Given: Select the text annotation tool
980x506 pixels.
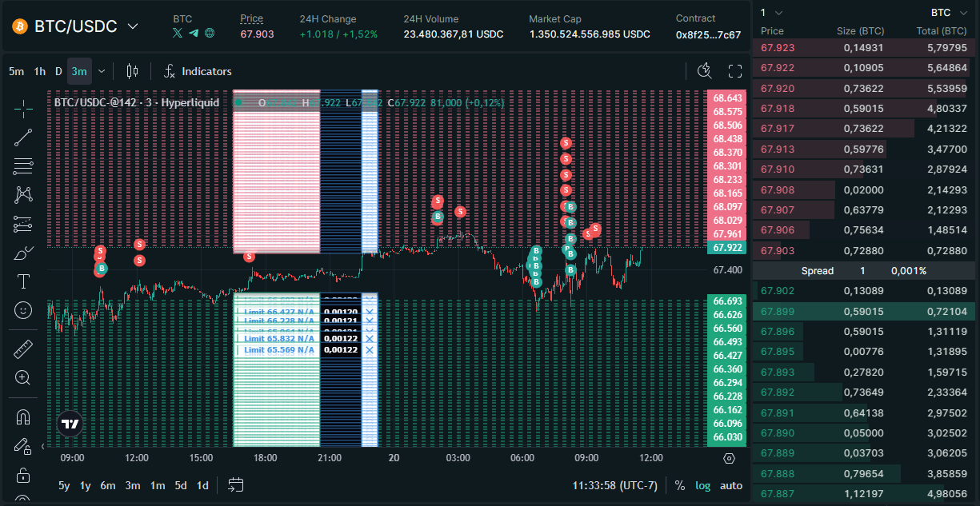Looking at the screenshot, I should 22,281.
